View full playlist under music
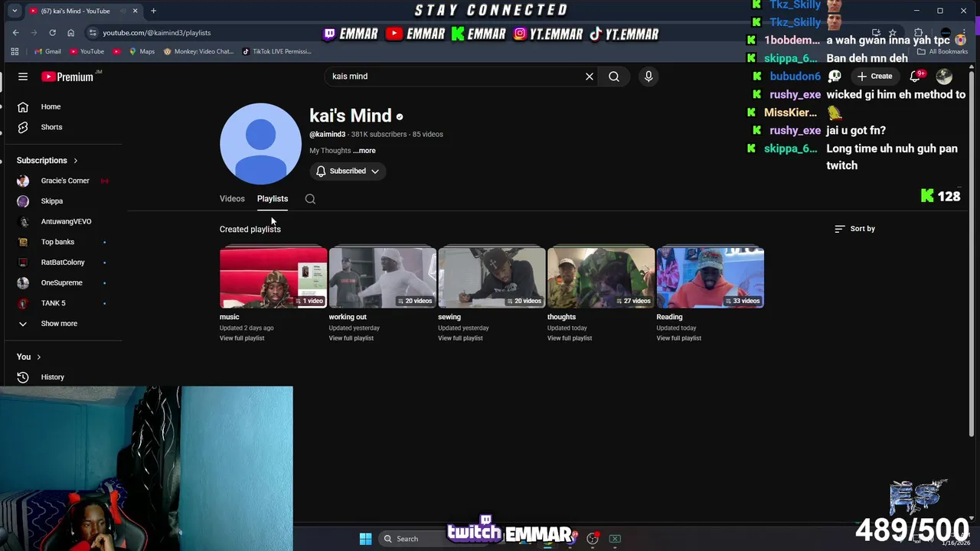 pos(242,338)
